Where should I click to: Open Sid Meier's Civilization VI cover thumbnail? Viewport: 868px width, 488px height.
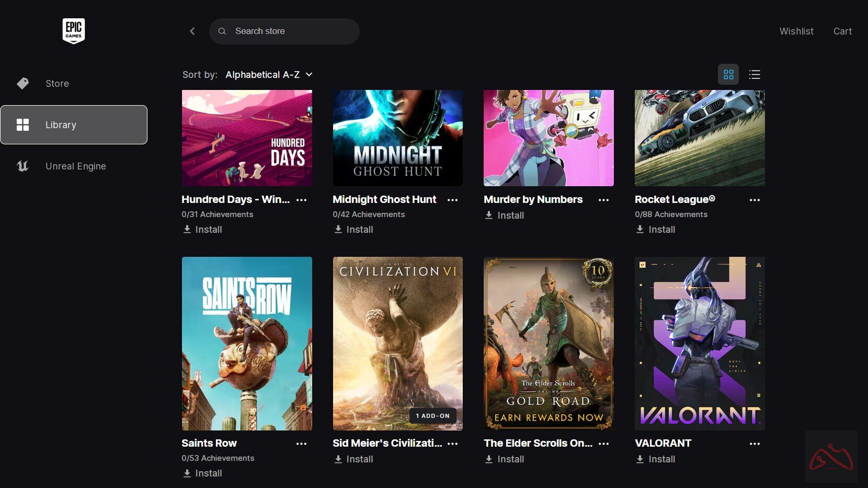(397, 343)
